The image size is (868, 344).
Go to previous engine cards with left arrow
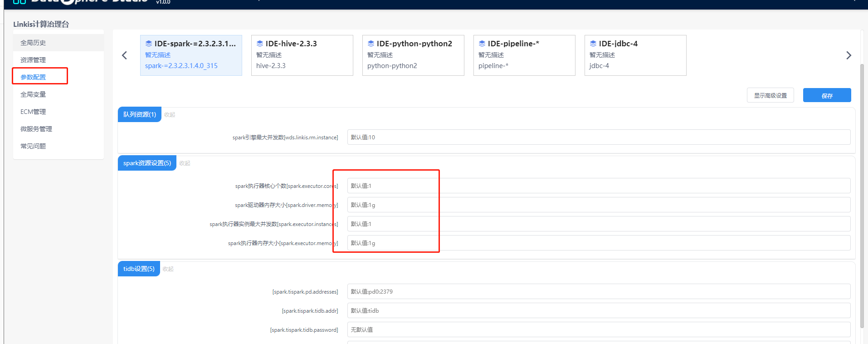point(125,55)
